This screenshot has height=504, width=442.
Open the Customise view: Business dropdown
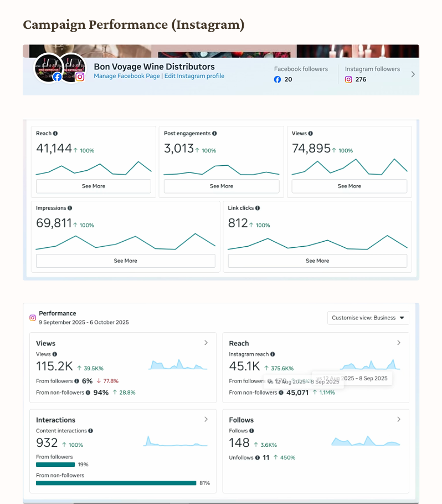[368, 318]
